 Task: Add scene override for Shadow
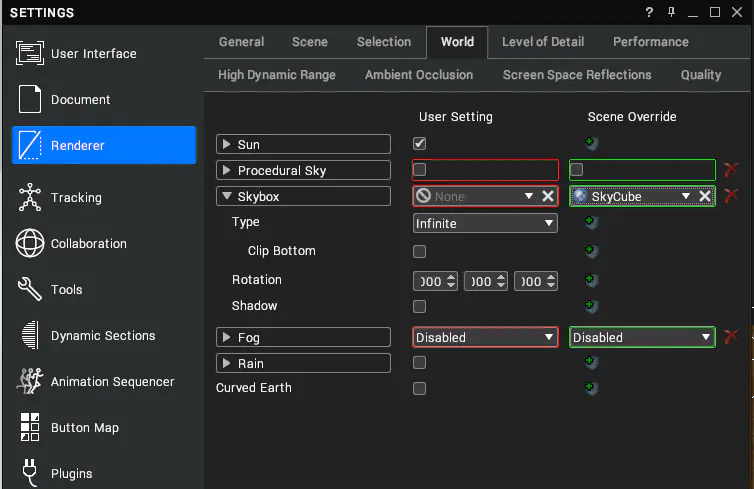click(x=591, y=306)
